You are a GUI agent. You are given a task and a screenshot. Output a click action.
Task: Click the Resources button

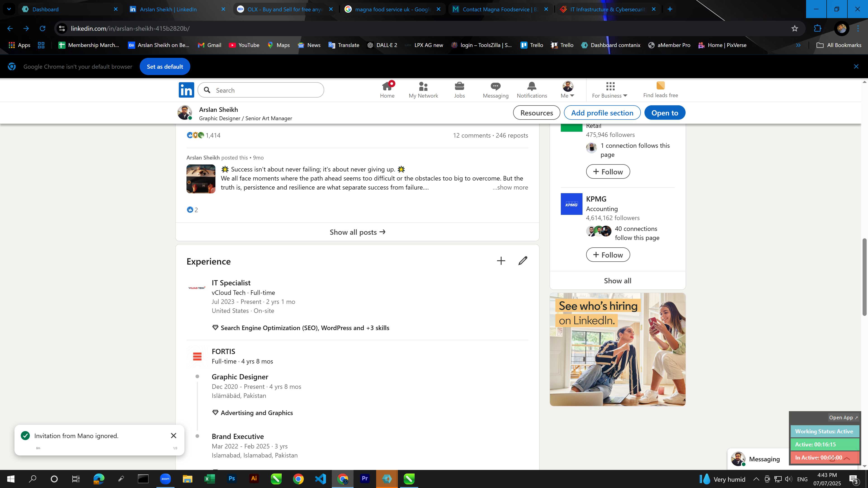[536, 113]
